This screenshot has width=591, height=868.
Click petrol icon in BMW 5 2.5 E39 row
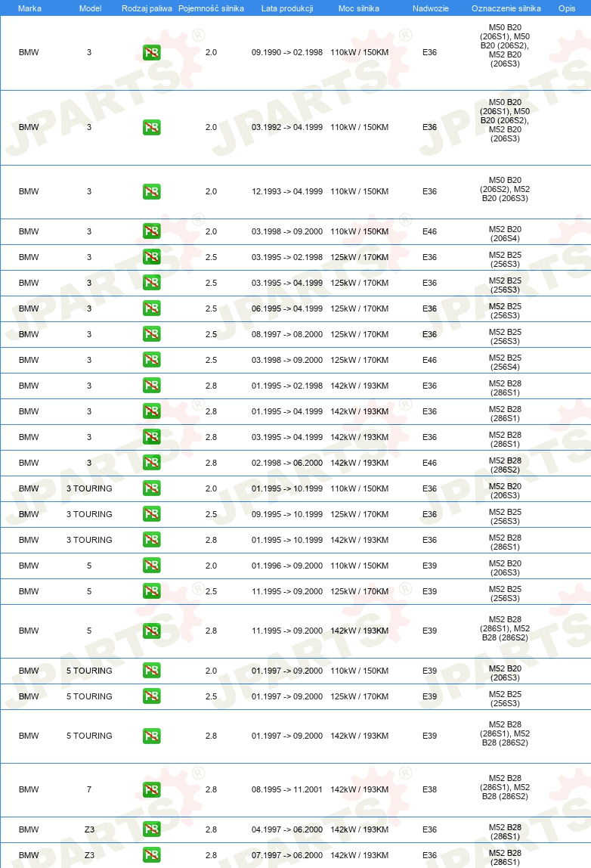[152, 591]
